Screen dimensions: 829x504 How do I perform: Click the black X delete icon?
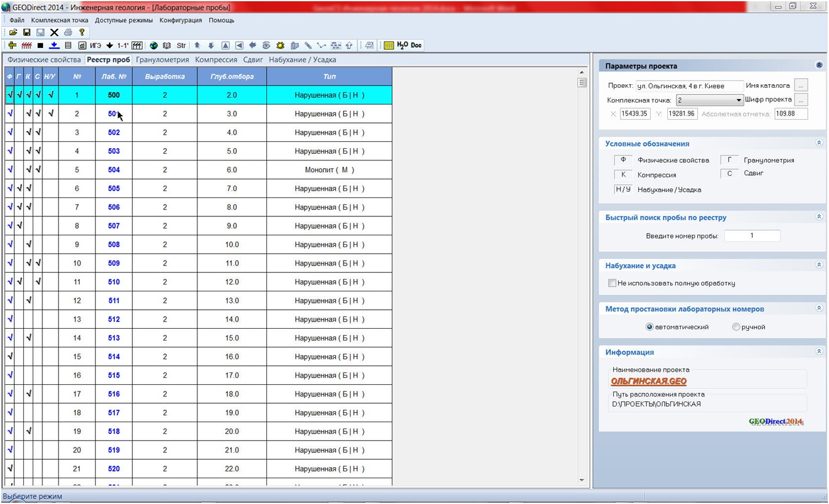tap(54, 32)
